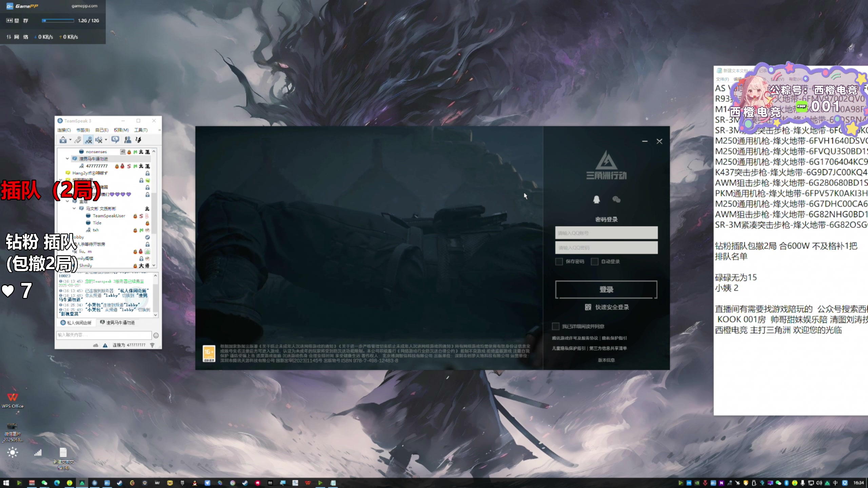Viewport: 868px width, 488px height.
Task: Click channel tree scroll-up arrow
Action: coord(154,151)
